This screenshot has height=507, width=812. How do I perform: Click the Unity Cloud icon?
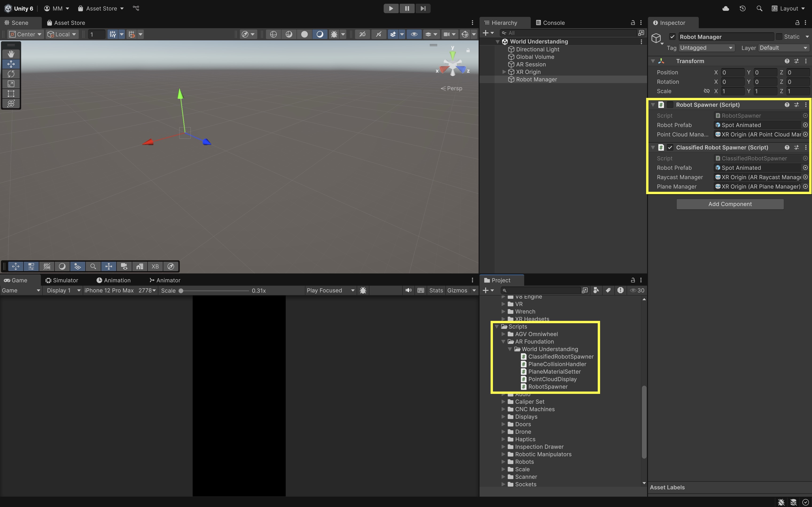coord(726,8)
